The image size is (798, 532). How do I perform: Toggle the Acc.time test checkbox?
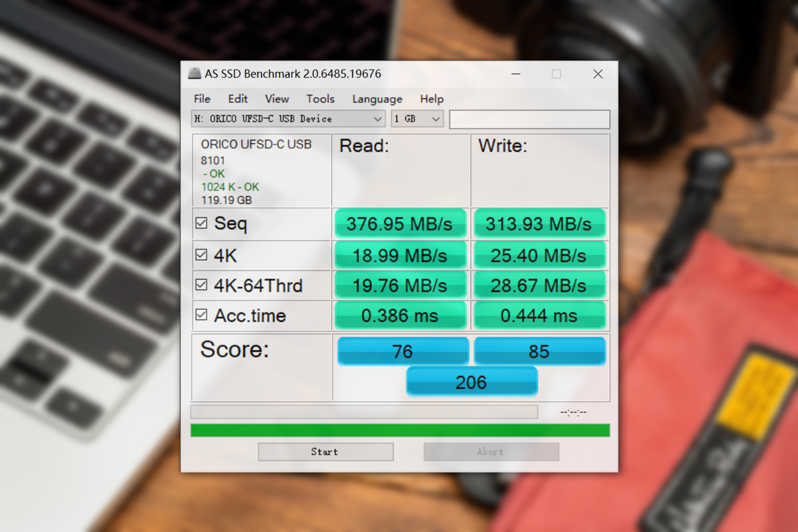point(201,315)
